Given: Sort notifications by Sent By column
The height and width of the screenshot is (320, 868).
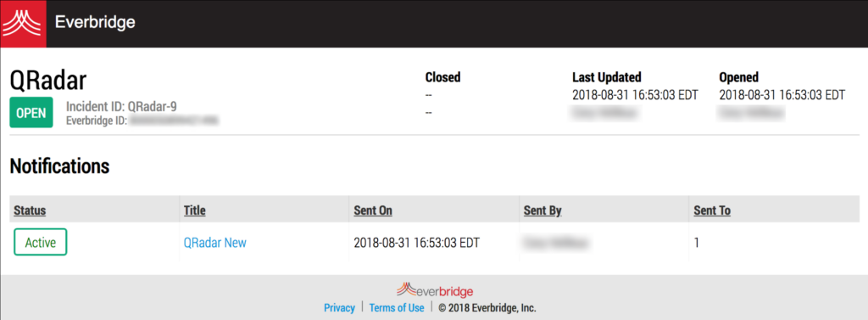Looking at the screenshot, I should pyautogui.click(x=543, y=211).
